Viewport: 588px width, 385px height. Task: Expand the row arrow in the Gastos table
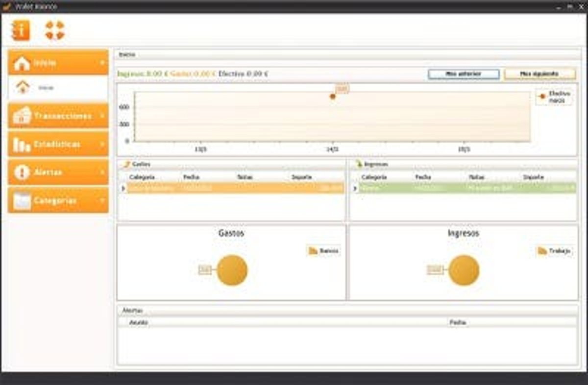(123, 188)
